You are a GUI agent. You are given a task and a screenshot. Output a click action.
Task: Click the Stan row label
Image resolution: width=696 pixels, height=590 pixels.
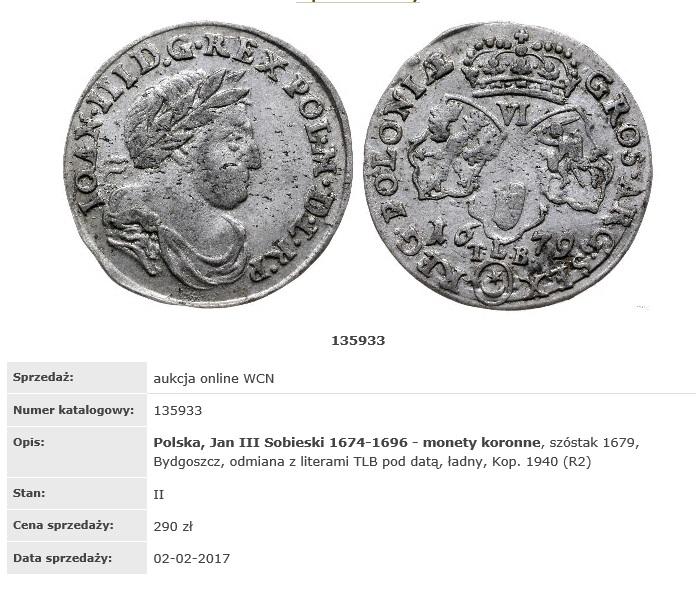(29, 493)
